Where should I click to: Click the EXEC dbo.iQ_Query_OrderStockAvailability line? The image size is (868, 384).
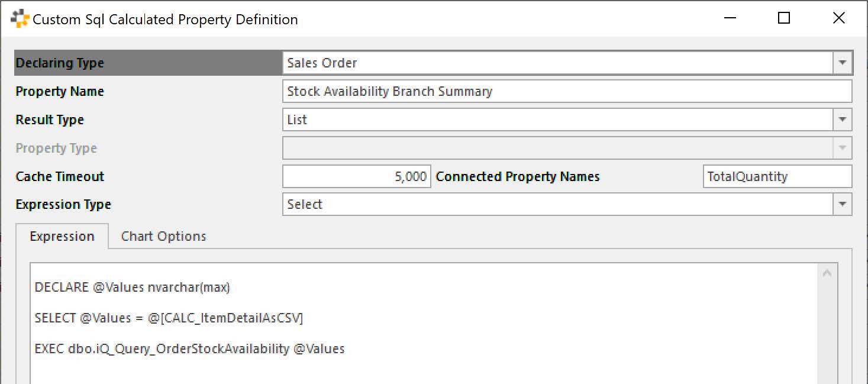click(189, 349)
